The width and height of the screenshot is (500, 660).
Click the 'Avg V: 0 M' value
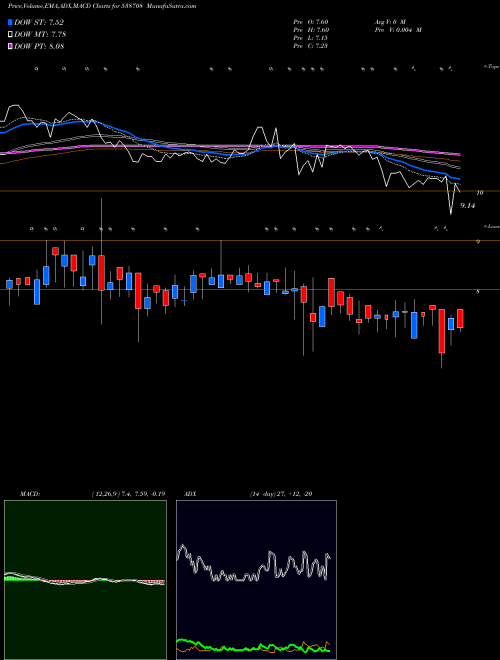[x=391, y=22]
